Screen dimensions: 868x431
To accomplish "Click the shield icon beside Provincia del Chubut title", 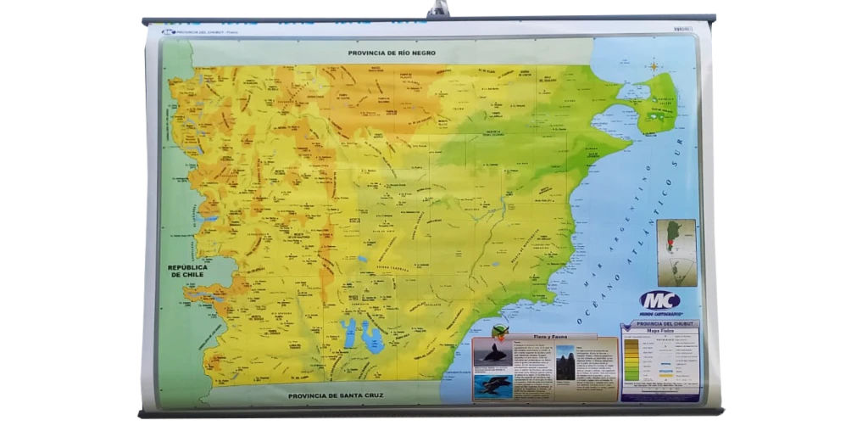I will coord(626,325).
